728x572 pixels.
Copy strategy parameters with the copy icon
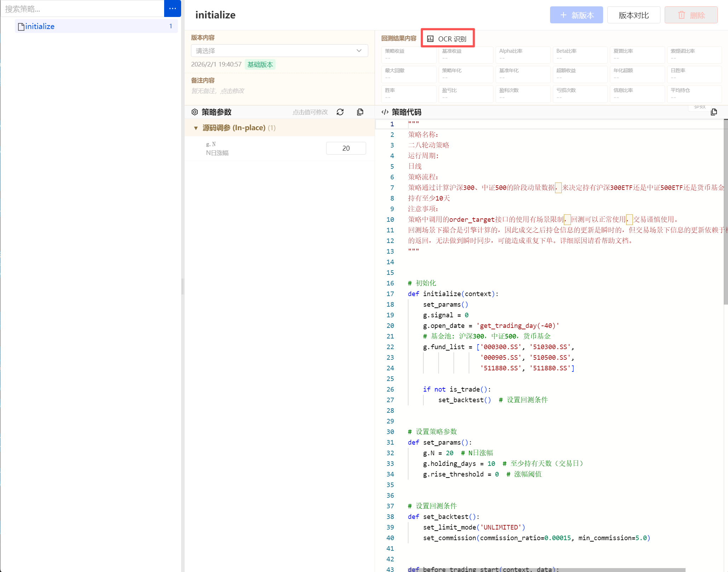coord(360,112)
